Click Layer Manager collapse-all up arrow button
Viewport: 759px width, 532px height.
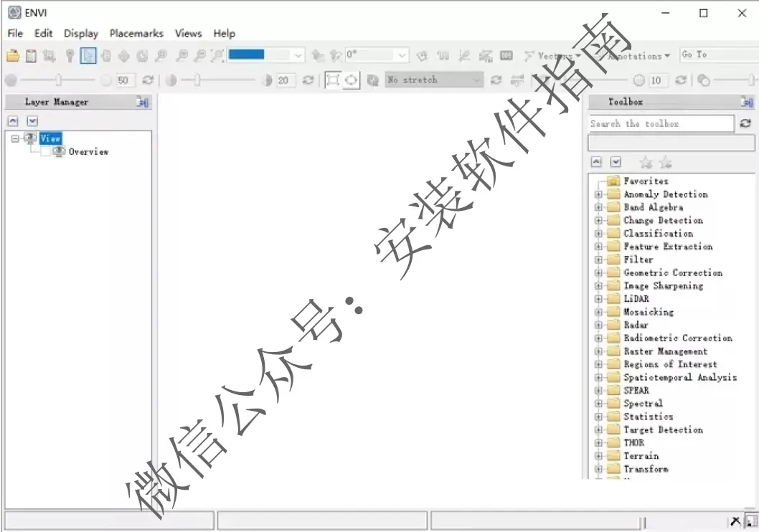pyautogui.click(x=13, y=121)
